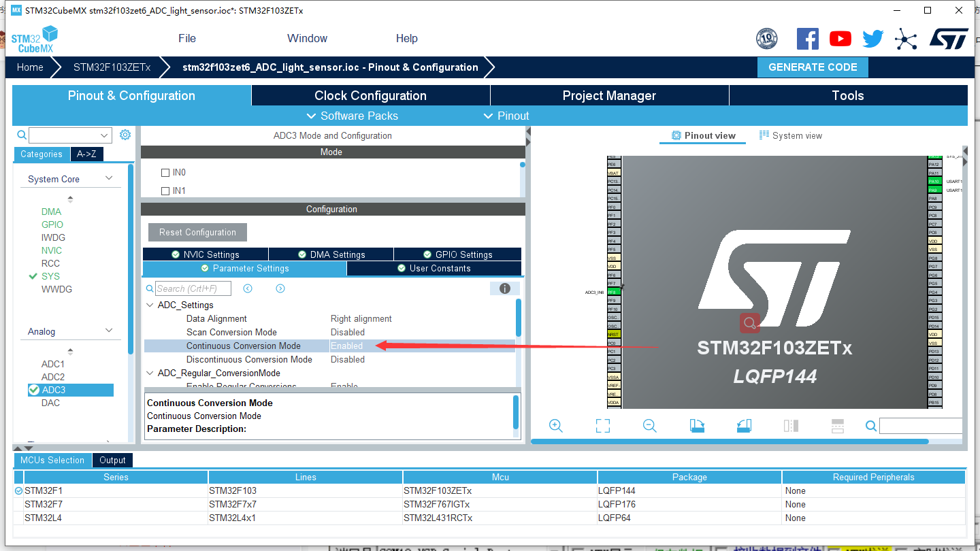This screenshot has width=980, height=551.
Task: Change Continuous Conversion Mode value Enabled
Action: [x=347, y=346]
